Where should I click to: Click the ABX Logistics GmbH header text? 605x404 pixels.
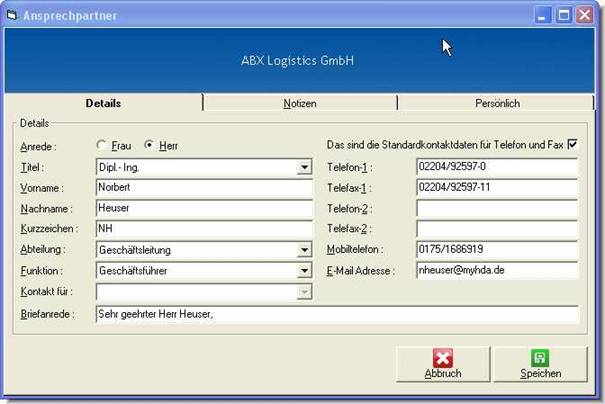tap(297, 61)
